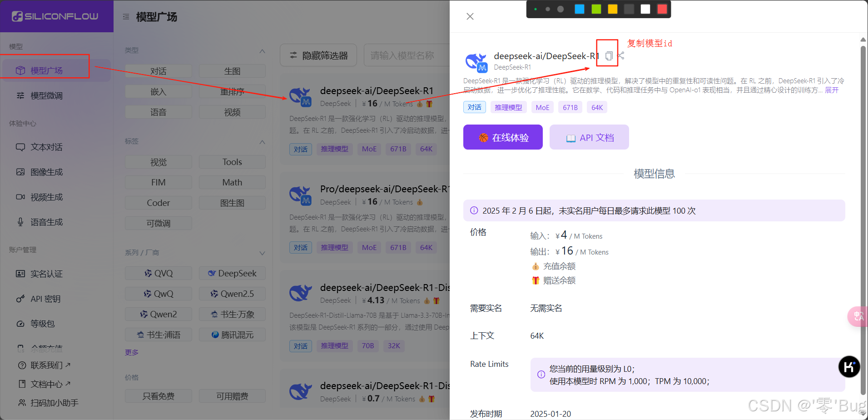Image resolution: width=868 pixels, height=420 pixels.
Task: Toggle the 语音 type filter
Action: pyautogui.click(x=158, y=112)
